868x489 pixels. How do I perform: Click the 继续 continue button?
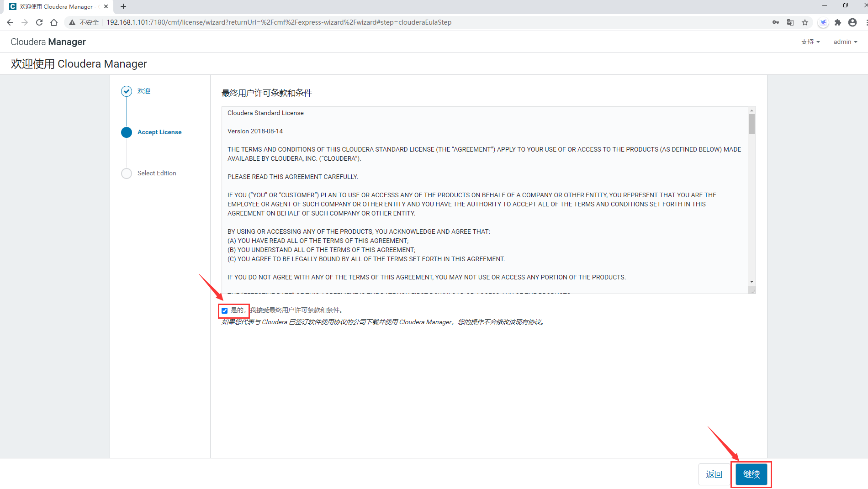point(752,474)
